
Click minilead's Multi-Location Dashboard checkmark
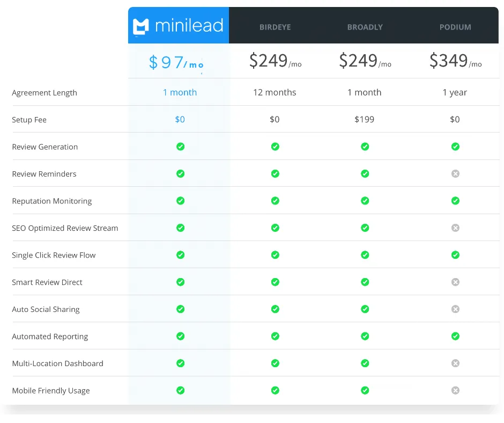click(180, 363)
